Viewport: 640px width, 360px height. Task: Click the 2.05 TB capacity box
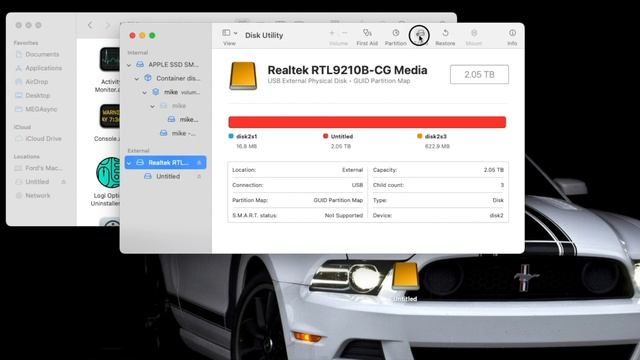[479, 74]
